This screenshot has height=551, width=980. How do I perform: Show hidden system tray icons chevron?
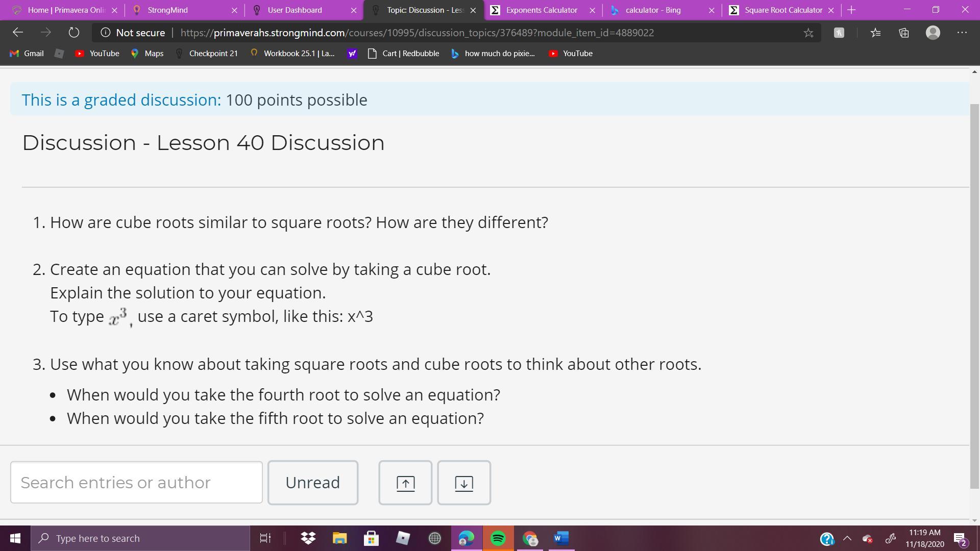(x=847, y=538)
